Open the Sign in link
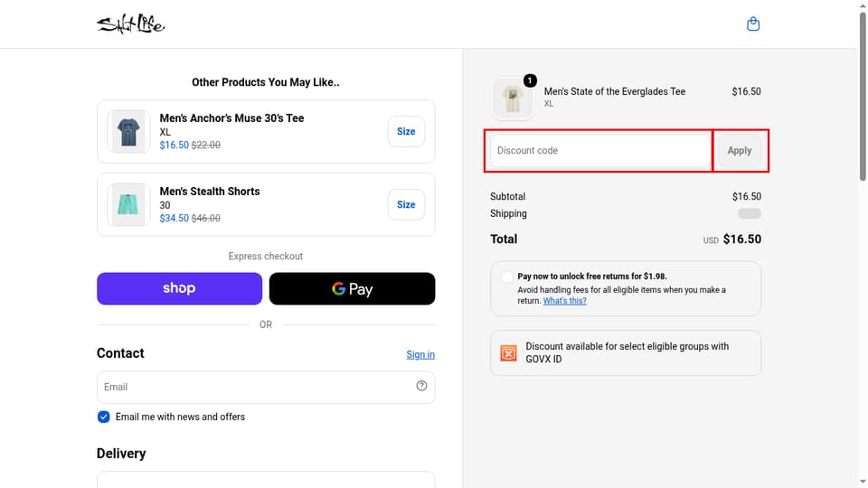The height and width of the screenshot is (488, 868). point(420,354)
